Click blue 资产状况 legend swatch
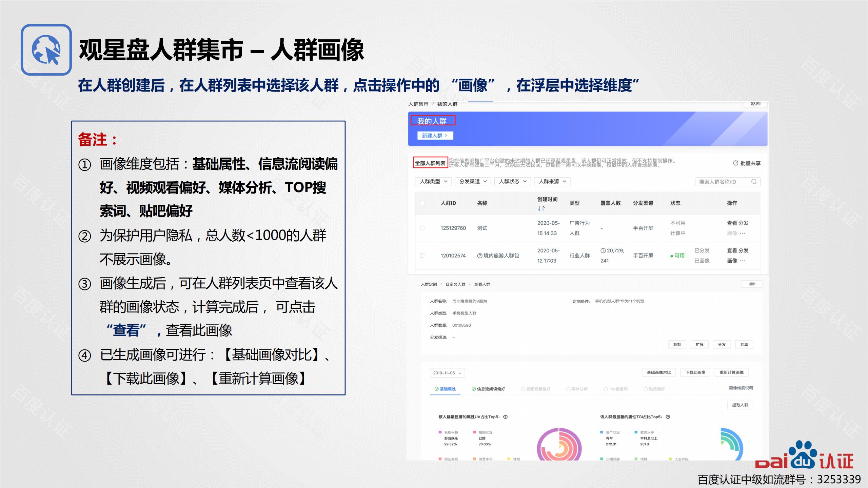 coord(602,432)
